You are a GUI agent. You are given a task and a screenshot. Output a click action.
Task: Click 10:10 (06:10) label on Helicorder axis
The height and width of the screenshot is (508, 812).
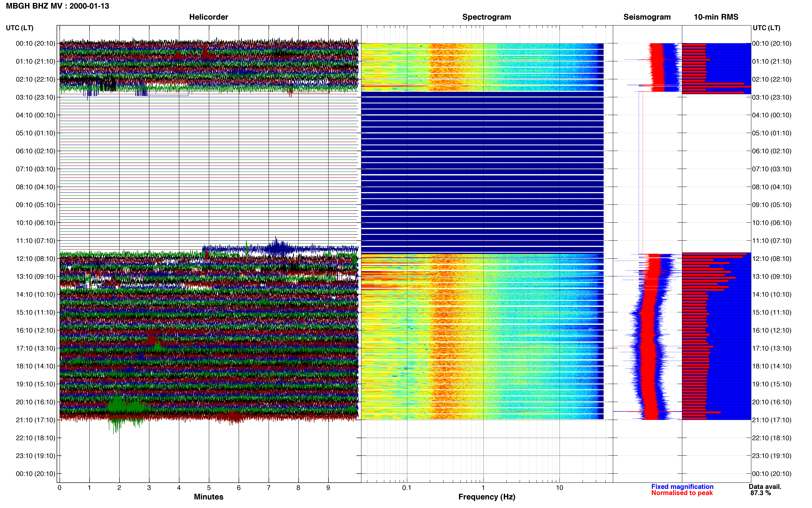point(36,223)
